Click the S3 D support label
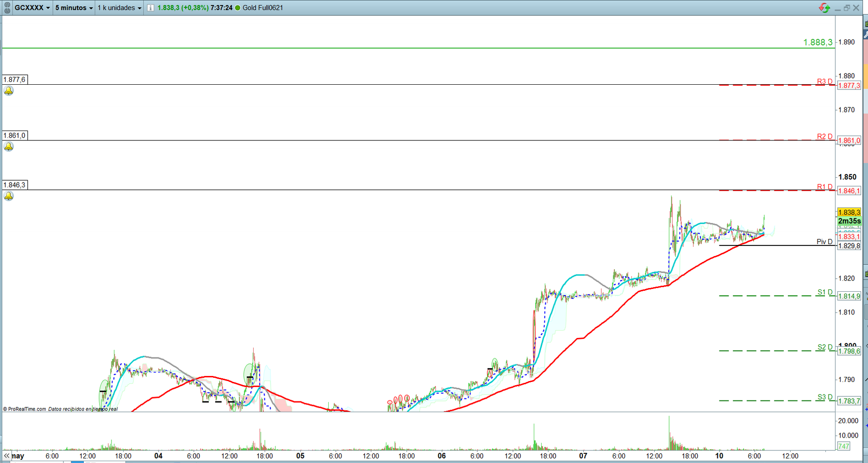 [x=825, y=397]
